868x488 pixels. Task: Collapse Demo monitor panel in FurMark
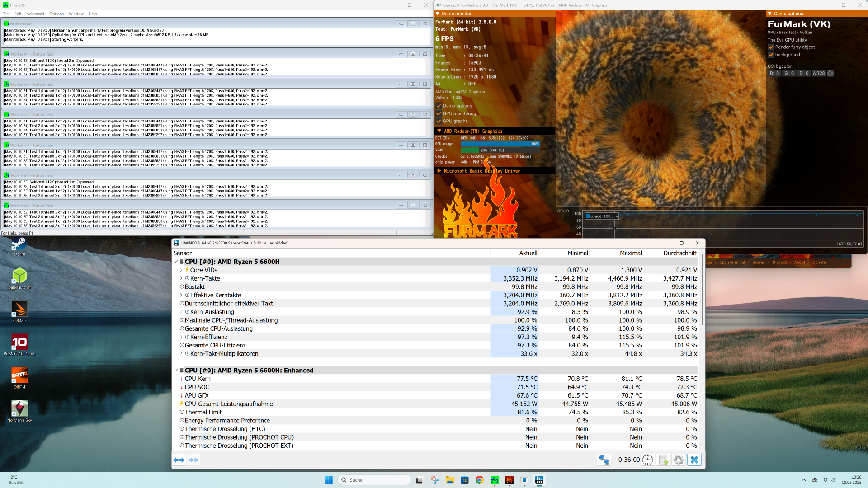[x=438, y=14]
